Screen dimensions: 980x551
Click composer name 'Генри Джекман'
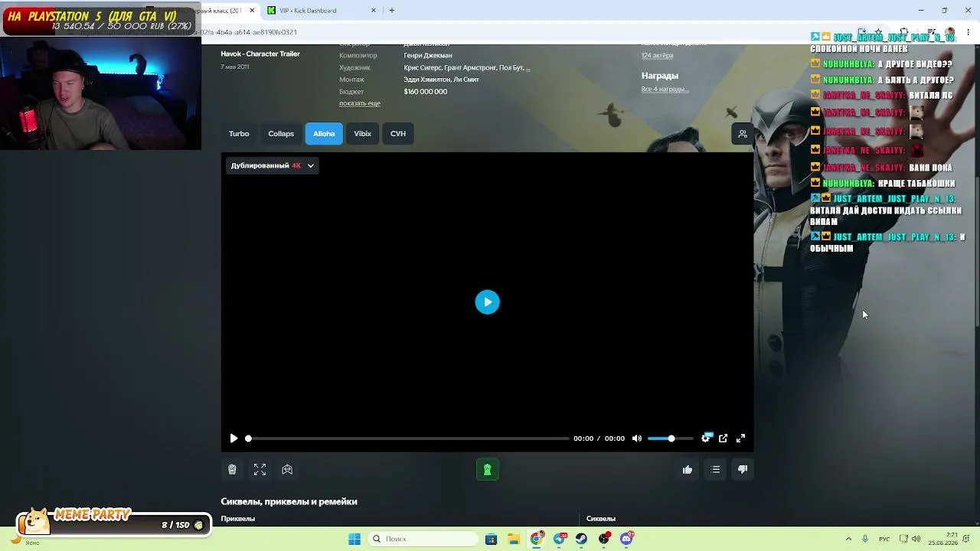428,56
